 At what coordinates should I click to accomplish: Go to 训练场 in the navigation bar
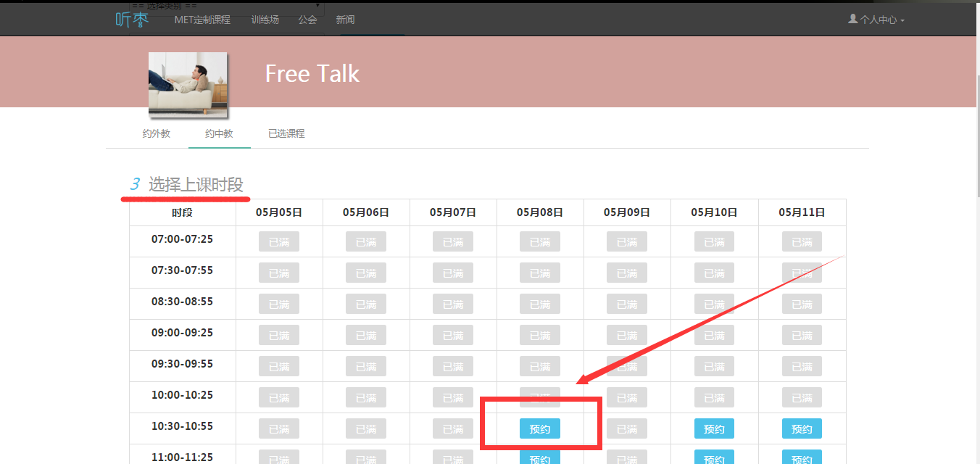(265, 20)
